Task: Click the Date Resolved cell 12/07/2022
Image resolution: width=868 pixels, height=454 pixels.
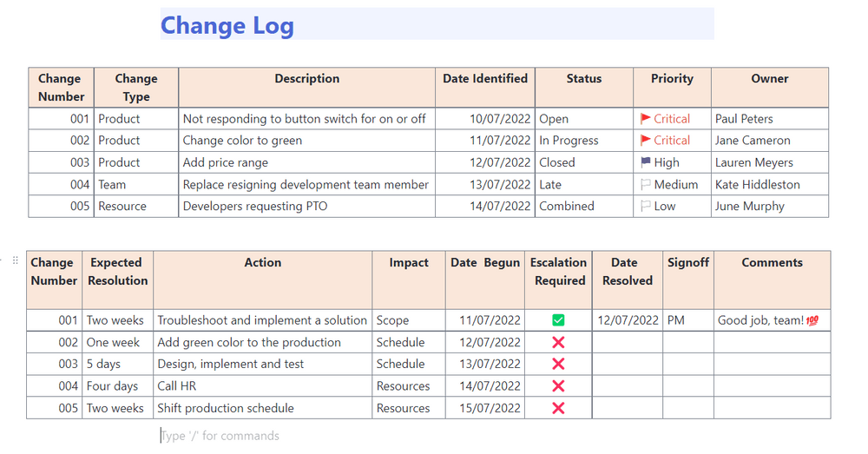Action: click(628, 321)
